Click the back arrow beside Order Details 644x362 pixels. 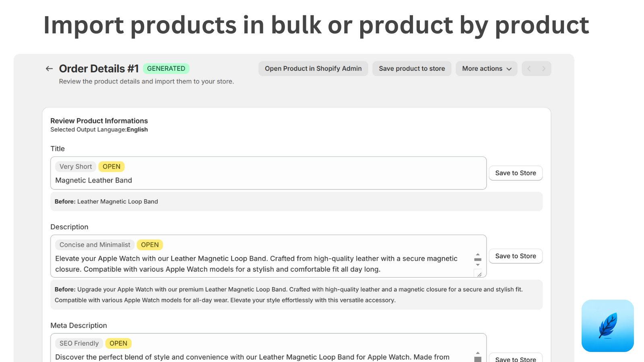coord(49,69)
